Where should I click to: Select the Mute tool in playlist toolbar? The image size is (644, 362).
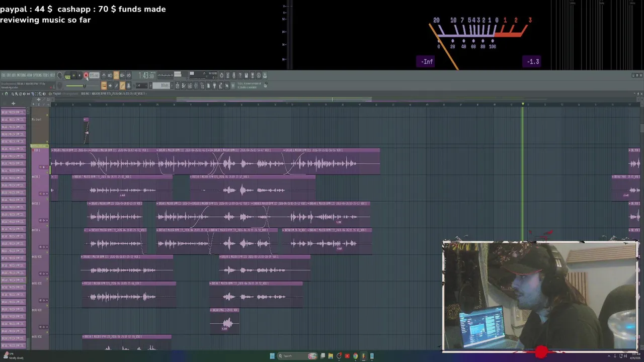(x=24, y=94)
